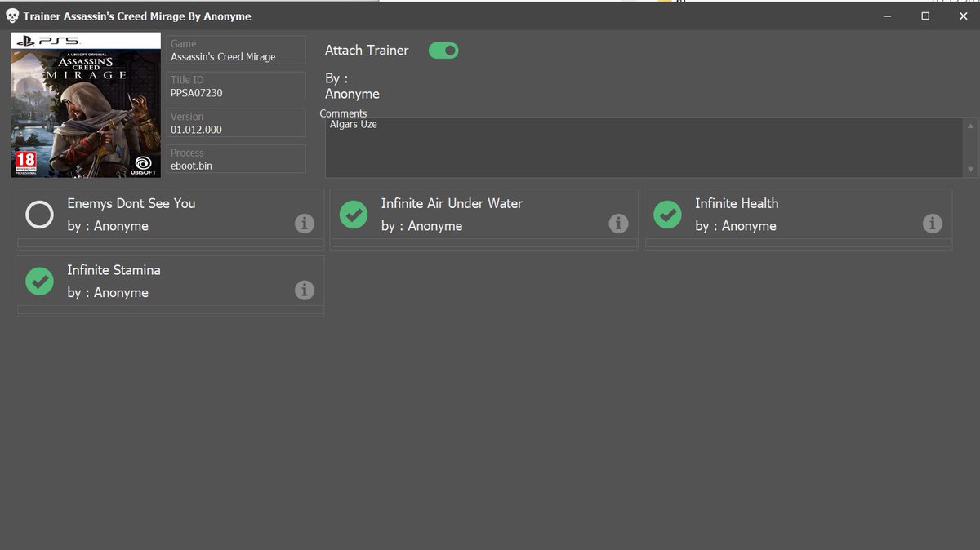This screenshot has height=550, width=980.
Task: Click 'by : Anonyme' under Enemys Dont See You
Action: (108, 226)
